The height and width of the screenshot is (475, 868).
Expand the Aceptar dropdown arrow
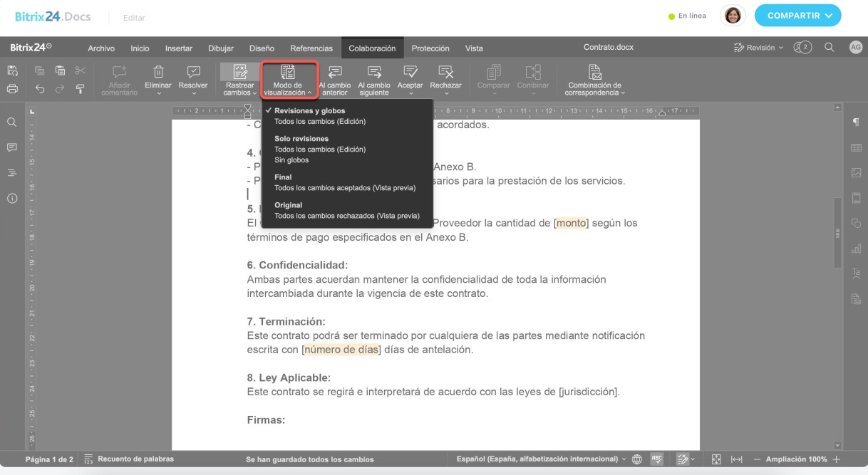pyautogui.click(x=410, y=93)
